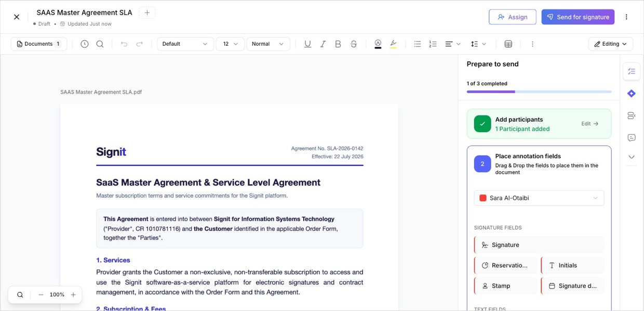Insert a numbered list
Viewport: 644px width, 311px height.
pyautogui.click(x=433, y=44)
